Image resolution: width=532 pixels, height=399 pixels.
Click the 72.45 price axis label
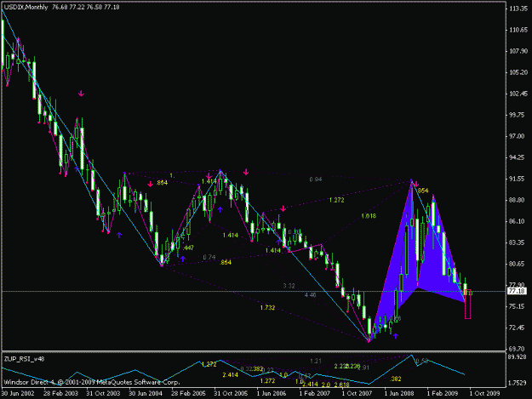[517, 328]
